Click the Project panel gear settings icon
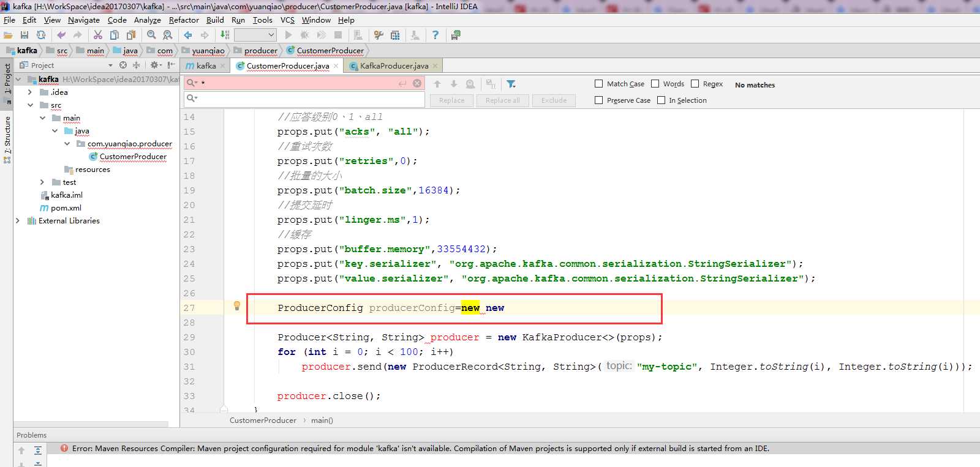This screenshot has height=467, width=980. click(x=156, y=65)
